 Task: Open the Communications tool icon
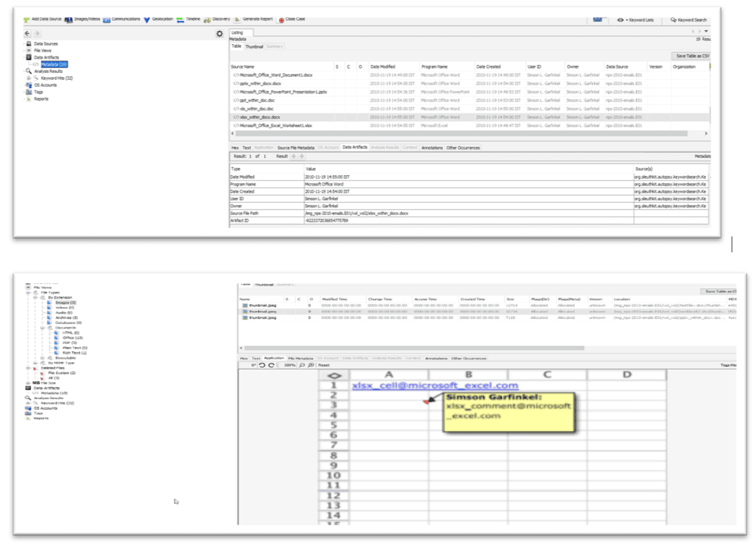tap(107, 20)
